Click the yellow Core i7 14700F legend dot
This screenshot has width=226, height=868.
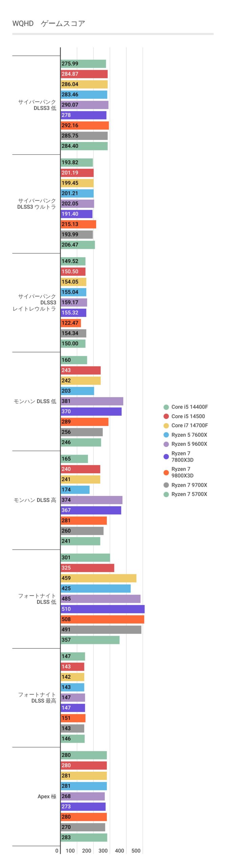click(x=166, y=426)
